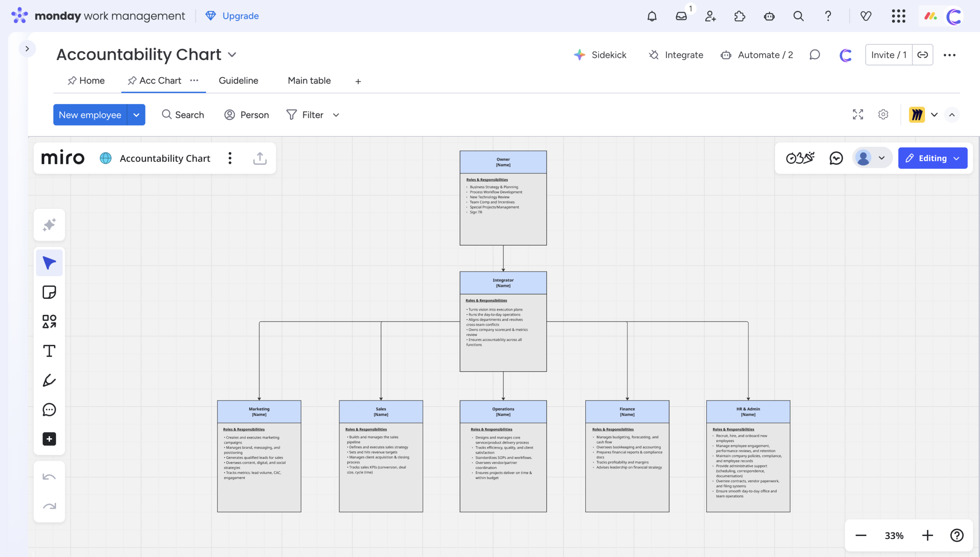Switch to the Main table tab
980x557 pixels.
pos(309,81)
